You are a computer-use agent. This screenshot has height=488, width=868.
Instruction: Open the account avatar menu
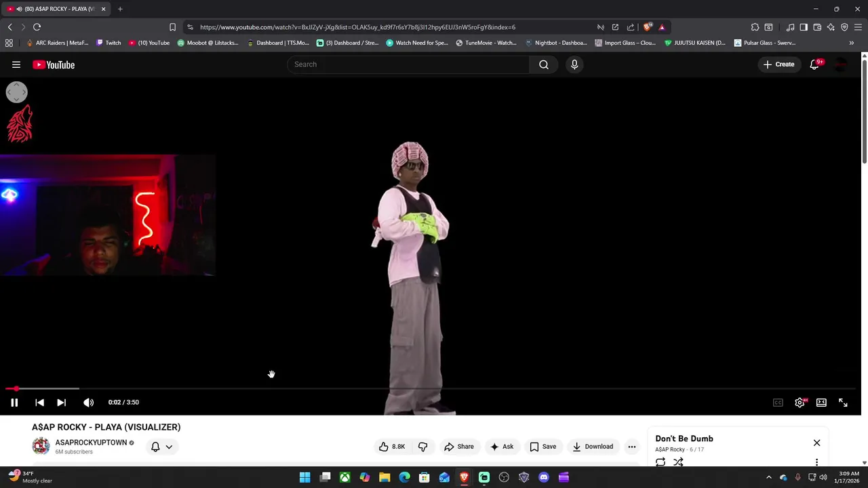(x=841, y=64)
